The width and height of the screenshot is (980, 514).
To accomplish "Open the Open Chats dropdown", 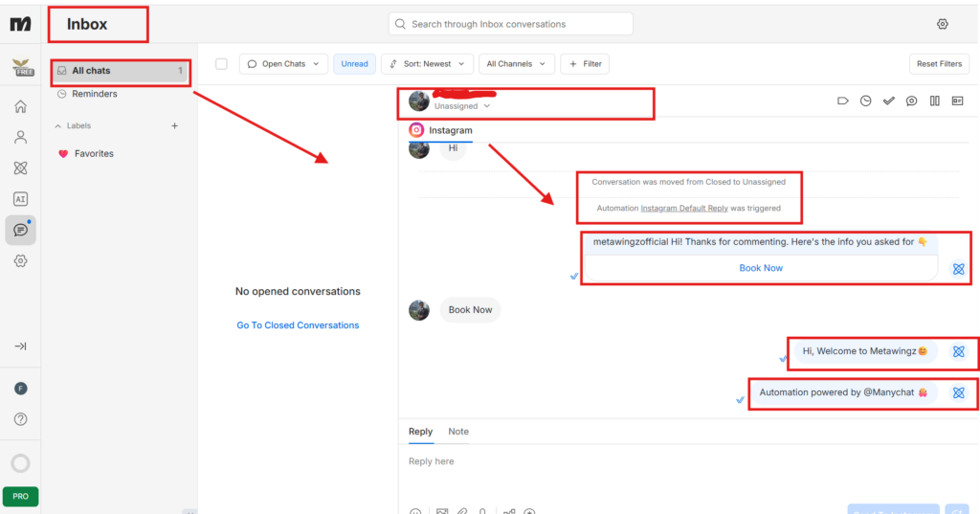I will click(x=283, y=64).
